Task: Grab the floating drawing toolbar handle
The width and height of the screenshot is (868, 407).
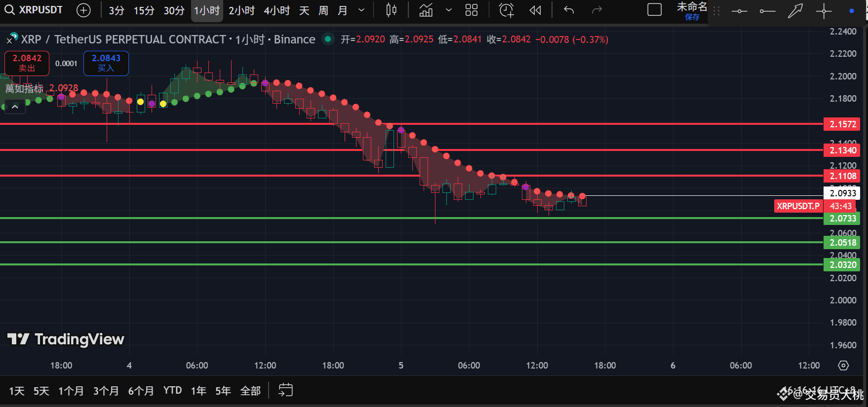Action: (716, 11)
